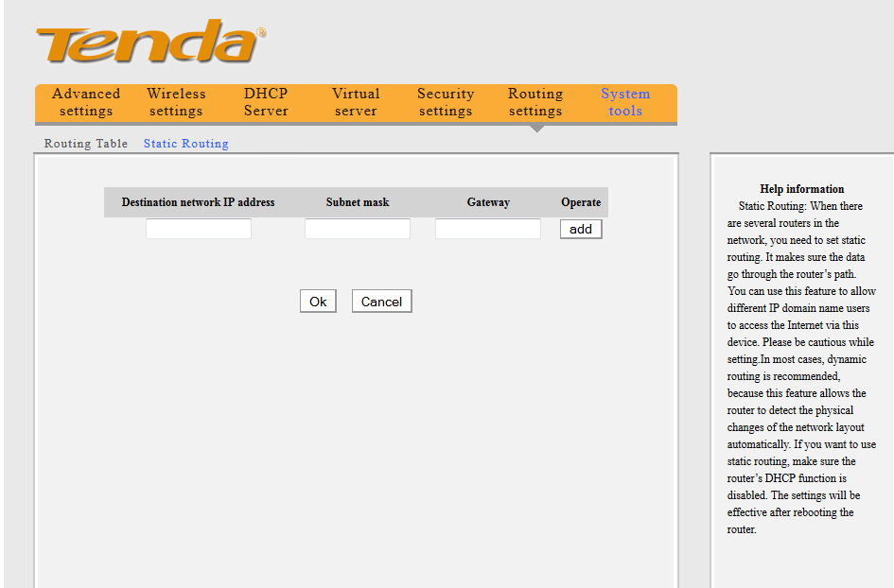Viewport: 894px width, 588px height.
Task: Open the Security settings tab
Action: click(x=446, y=102)
